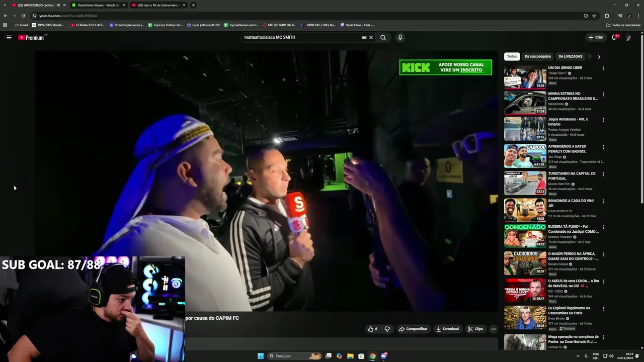Image resolution: width=644 pixels, height=362 pixels.
Task: Open more actions menu beside Clipe
Action: 493,329
